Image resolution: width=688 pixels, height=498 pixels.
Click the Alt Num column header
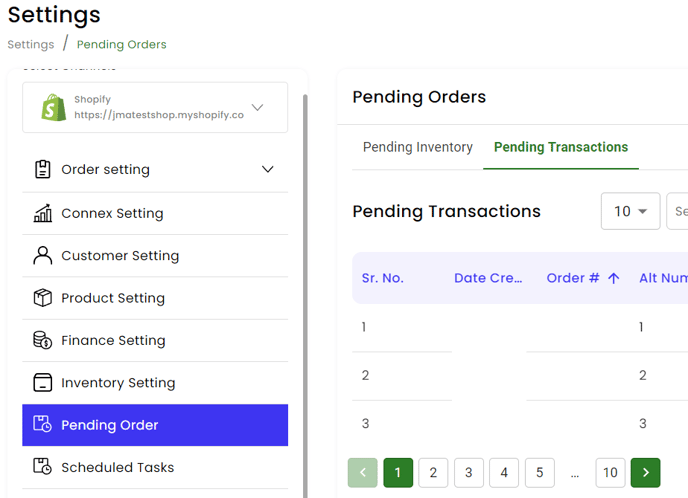[x=663, y=278]
